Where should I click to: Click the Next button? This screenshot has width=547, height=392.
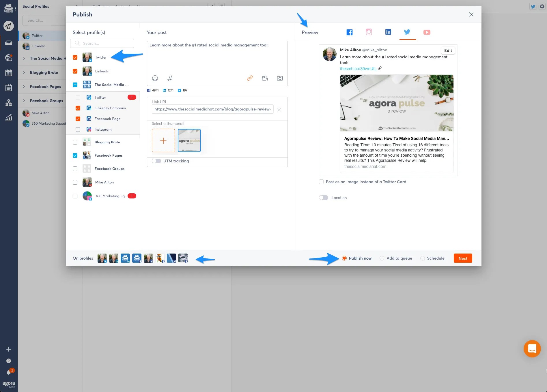pyautogui.click(x=463, y=258)
